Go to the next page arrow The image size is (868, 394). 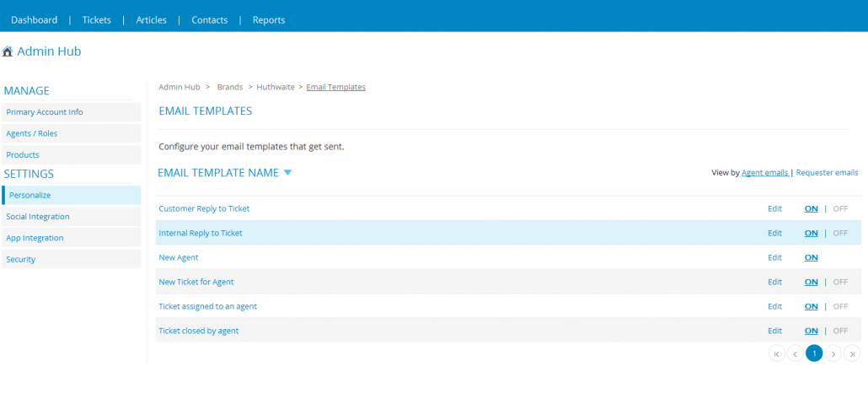(x=833, y=354)
